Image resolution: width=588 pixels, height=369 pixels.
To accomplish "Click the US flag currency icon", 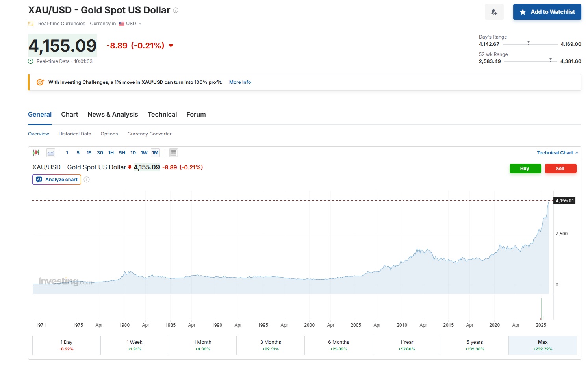I will [x=122, y=24].
